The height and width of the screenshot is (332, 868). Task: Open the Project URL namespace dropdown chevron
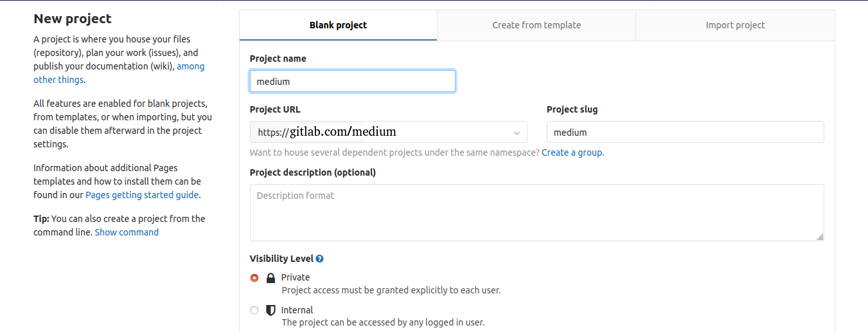517,133
